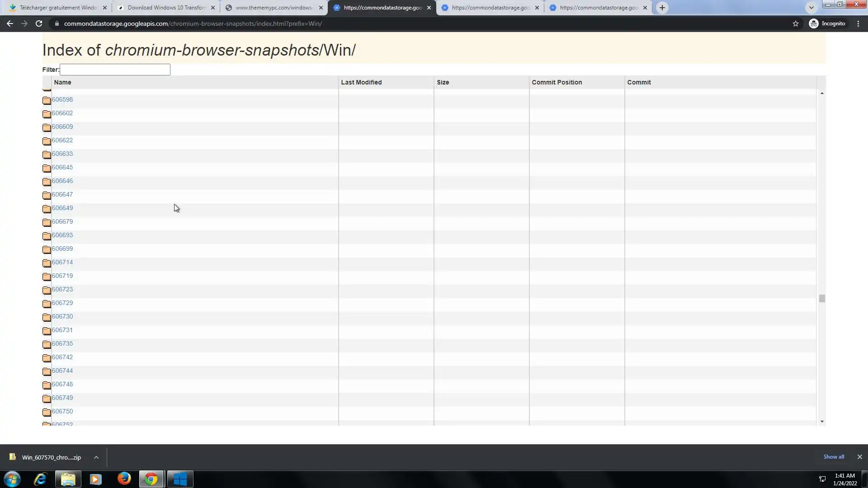Expand options for the Win_607570 download

pos(96,457)
